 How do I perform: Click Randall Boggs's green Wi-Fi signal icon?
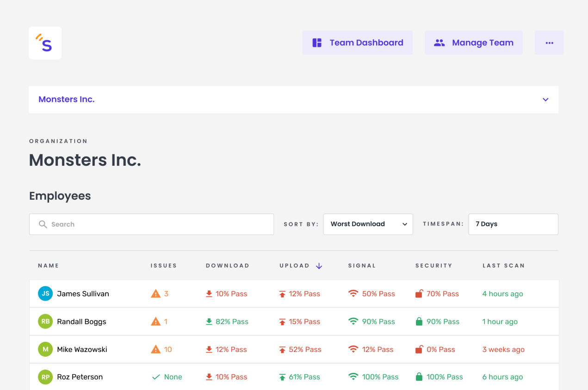tap(353, 321)
